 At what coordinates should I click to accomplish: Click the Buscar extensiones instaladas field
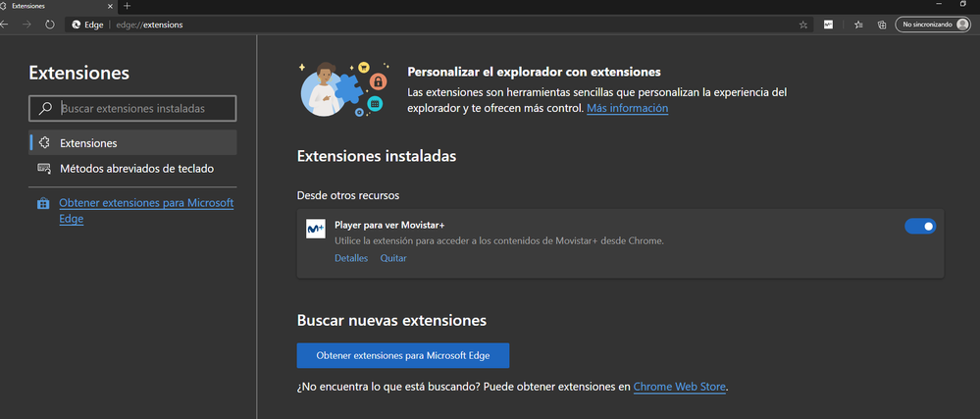[132, 108]
